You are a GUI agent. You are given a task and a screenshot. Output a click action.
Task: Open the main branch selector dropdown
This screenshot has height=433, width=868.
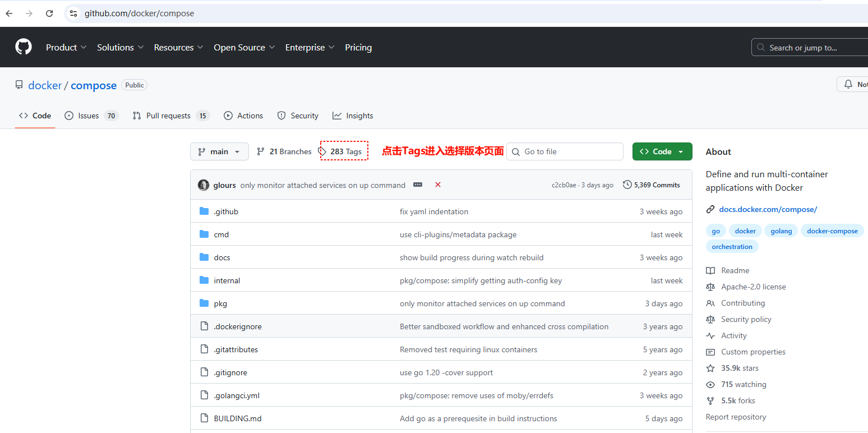click(219, 151)
